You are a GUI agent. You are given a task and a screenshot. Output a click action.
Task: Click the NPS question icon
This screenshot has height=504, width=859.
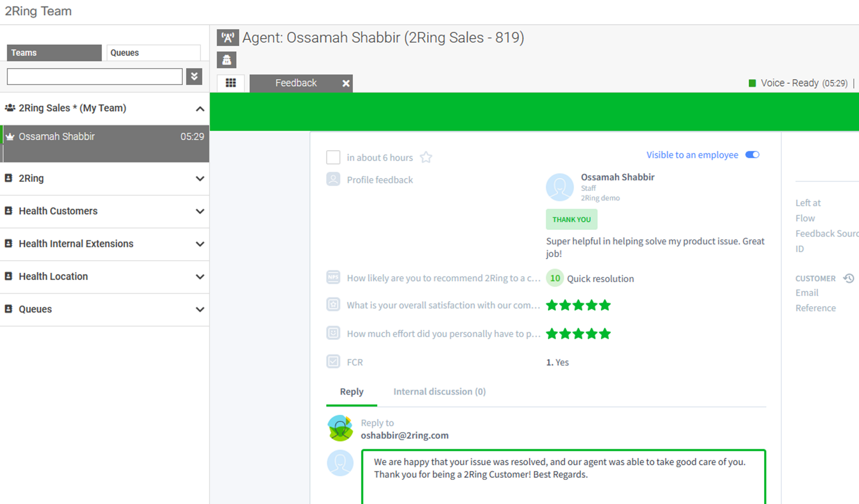pos(333,278)
